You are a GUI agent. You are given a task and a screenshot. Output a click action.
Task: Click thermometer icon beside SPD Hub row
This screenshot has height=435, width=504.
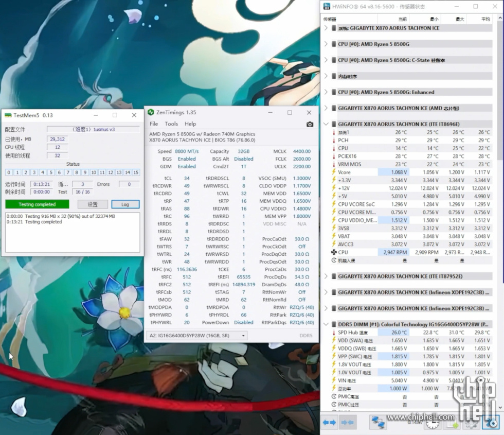coord(334,333)
